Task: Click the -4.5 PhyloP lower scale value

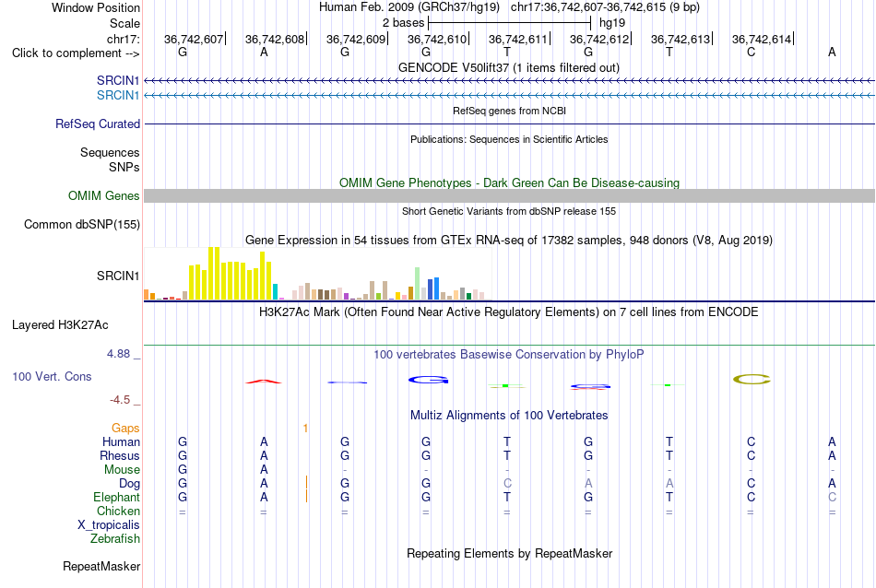Action: pos(120,400)
